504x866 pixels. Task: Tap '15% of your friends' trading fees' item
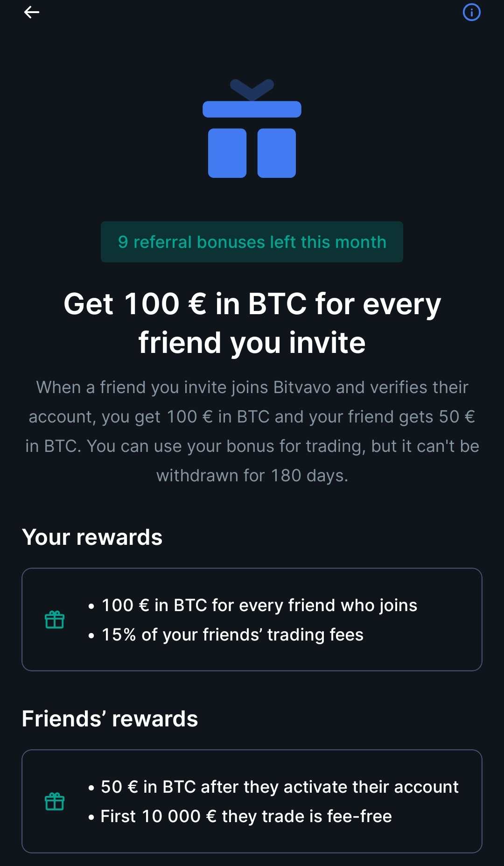pos(232,634)
